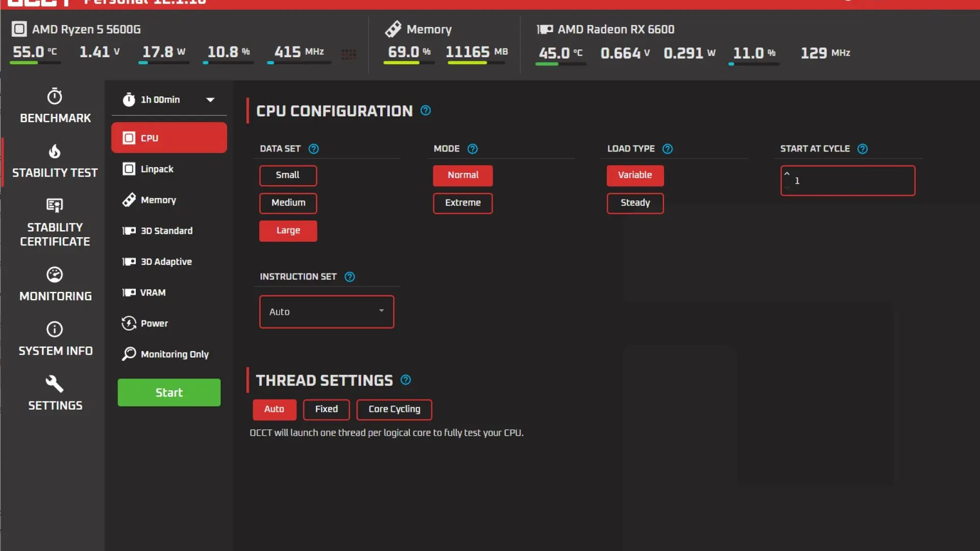Open System Info icon
The height and width of the screenshot is (551, 980).
pos(55,329)
